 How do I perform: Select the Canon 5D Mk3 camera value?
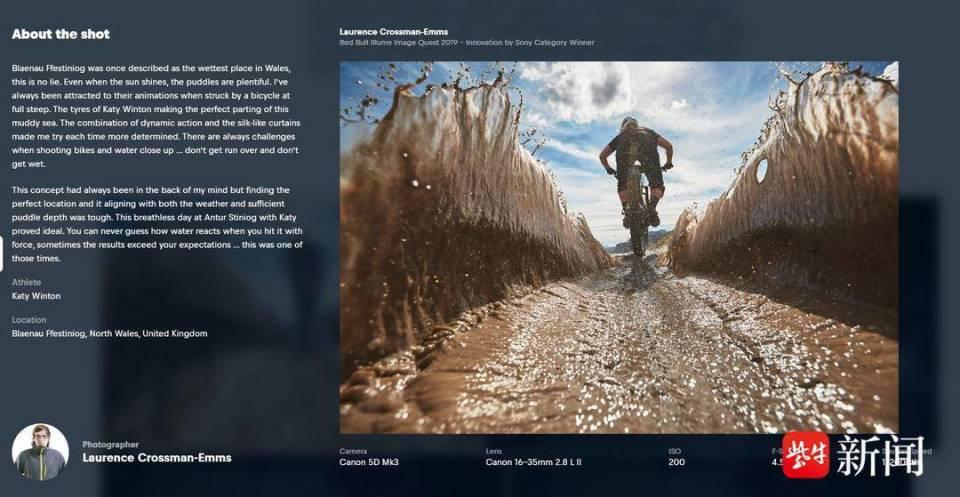[x=369, y=462]
